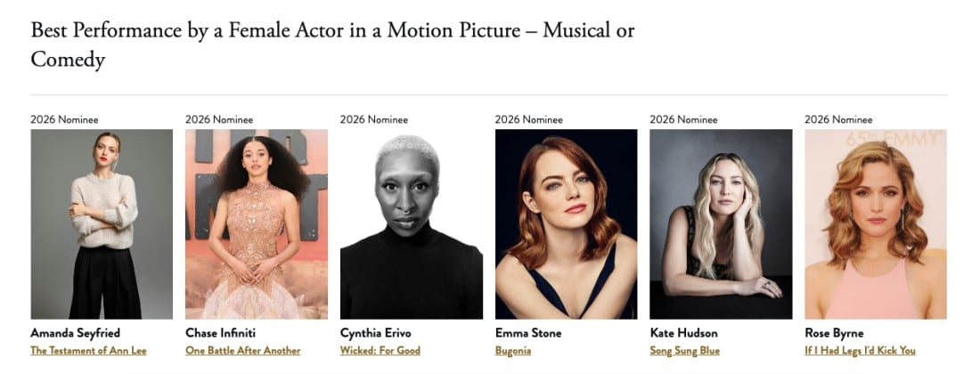
Task: Click If I Had Legs I'd Kick You link
Action: point(860,351)
